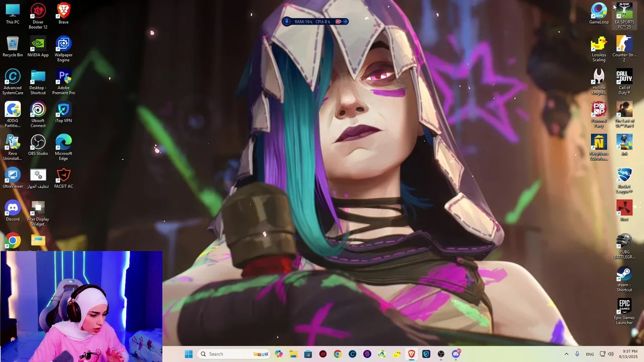Open the Windows Start menu
Image resolution: width=644 pixels, height=362 pixels.
189,354
